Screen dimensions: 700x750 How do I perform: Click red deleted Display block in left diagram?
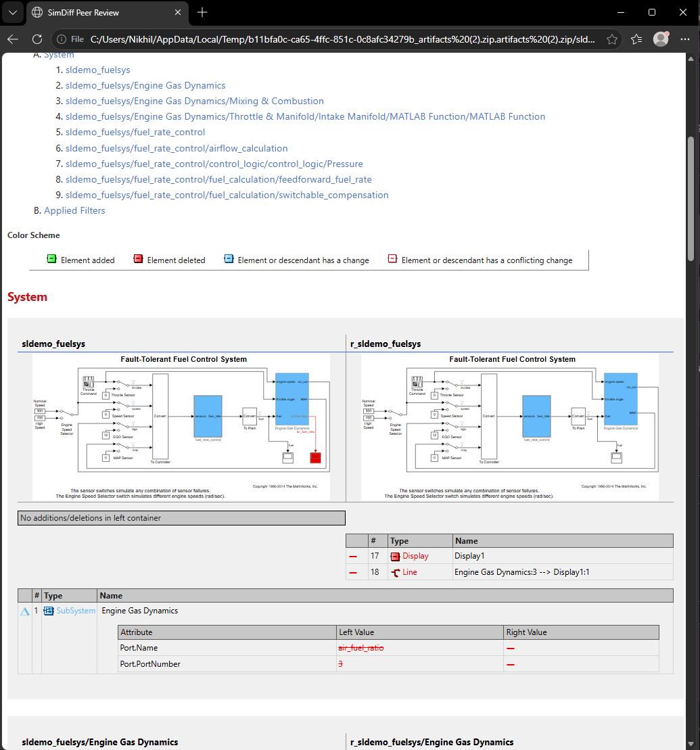tap(315, 458)
